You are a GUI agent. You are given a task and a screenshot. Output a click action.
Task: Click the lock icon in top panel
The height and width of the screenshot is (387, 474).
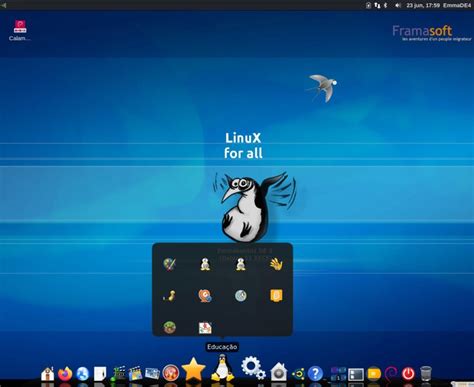tap(368, 5)
